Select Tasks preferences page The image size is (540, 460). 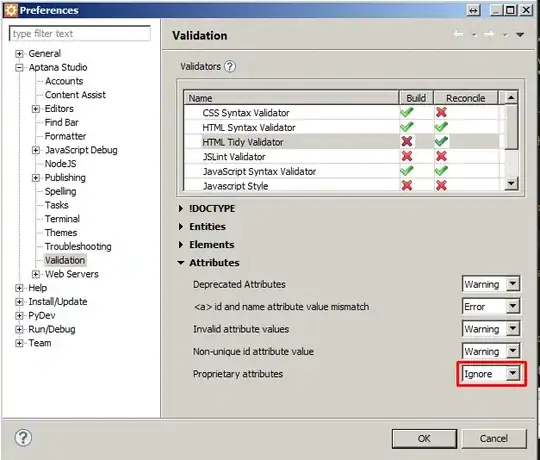point(57,205)
